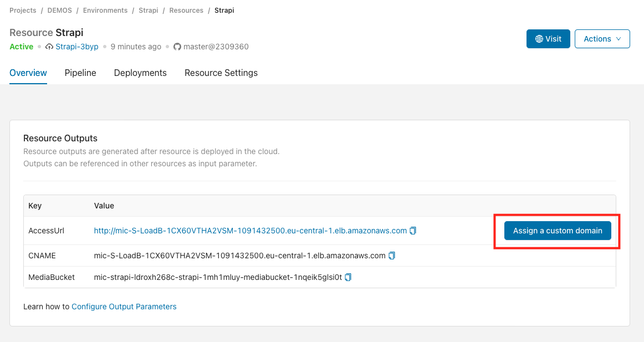
Task: Go to the Deployments tab
Action: pyautogui.click(x=140, y=73)
